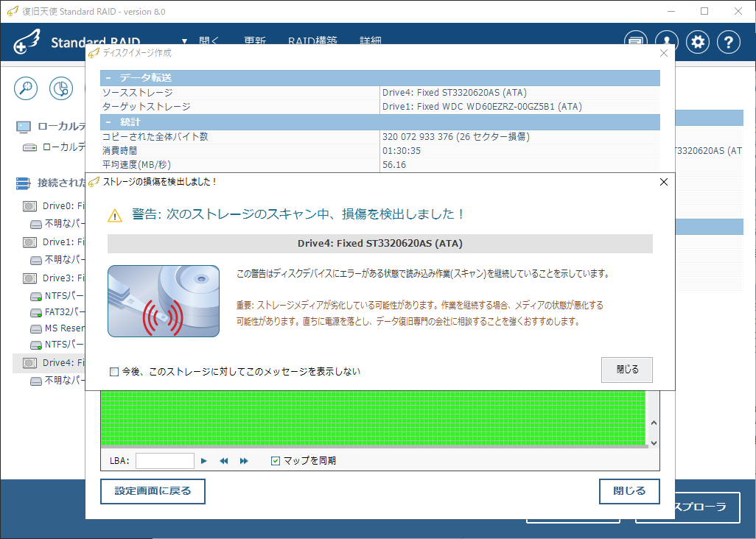Click the rewind double-arrow beside LBA field

pos(224,461)
